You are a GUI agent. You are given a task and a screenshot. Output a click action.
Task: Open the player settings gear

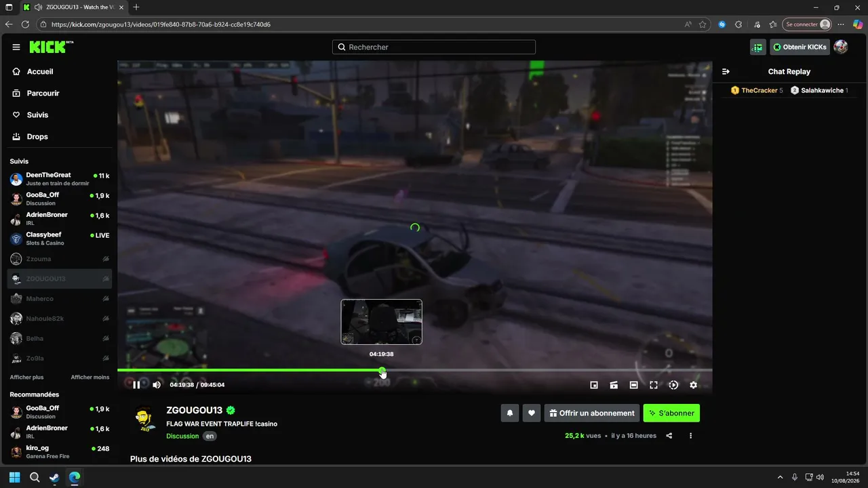click(x=693, y=385)
